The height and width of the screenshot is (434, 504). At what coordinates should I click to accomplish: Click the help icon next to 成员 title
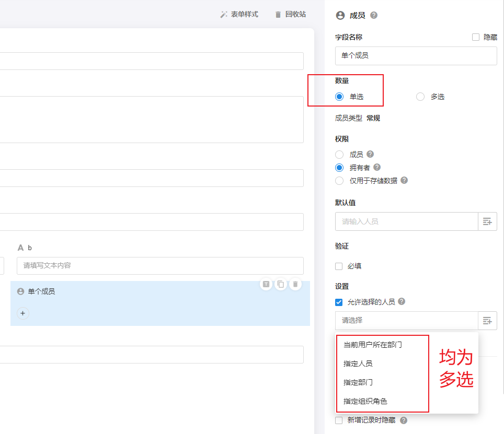[374, 15]
